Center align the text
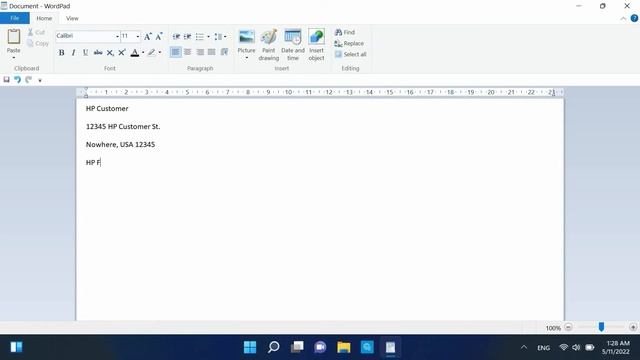This screenshot has height=360, width=640. [x=187, y=52]
